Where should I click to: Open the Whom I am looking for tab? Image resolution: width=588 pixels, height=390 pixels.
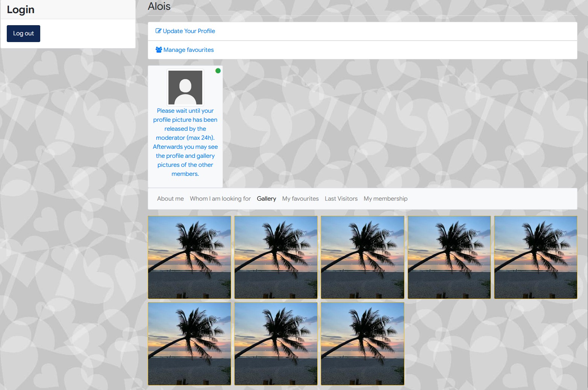pyautogui.click(x=220, y=199)
